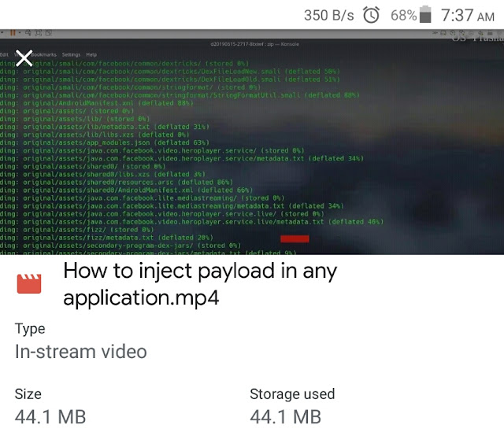Tap the battery icon in the status bar
The height and width of the screenshot is (436, 504).
coord(425,14)
